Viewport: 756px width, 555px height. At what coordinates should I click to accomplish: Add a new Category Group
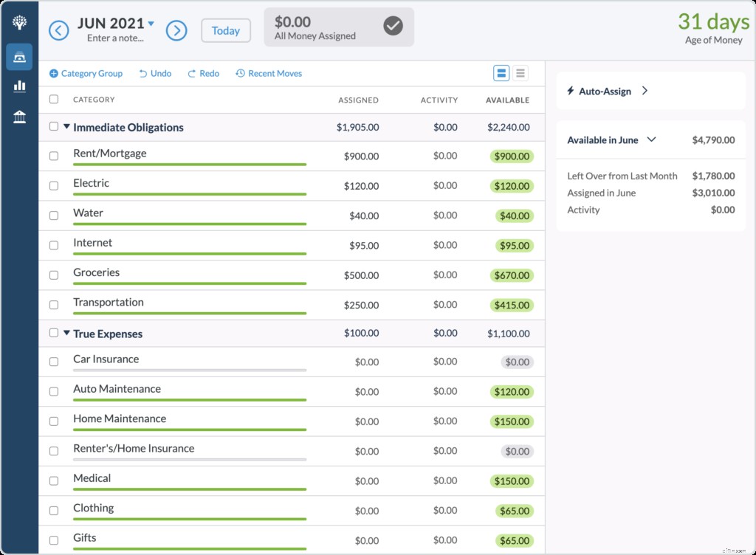pos(86,73)
